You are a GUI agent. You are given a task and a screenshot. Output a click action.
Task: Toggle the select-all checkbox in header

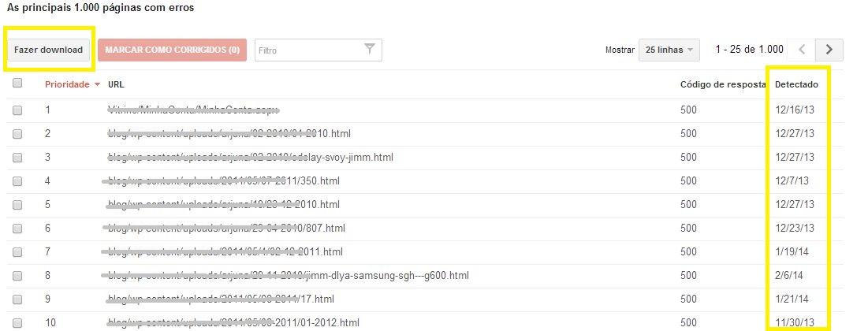[x=17, y=83]
